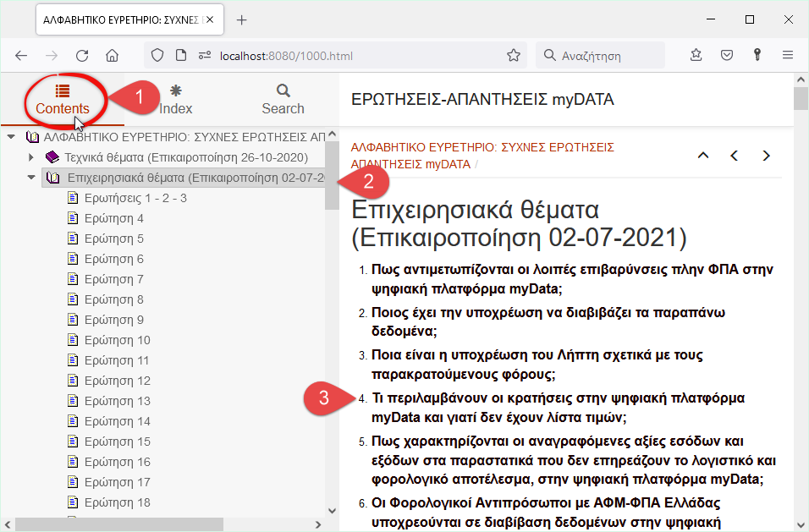This screenshot has height=532, width=809.
Task: Go to next topic chevron
Action: tap(766, 155)
